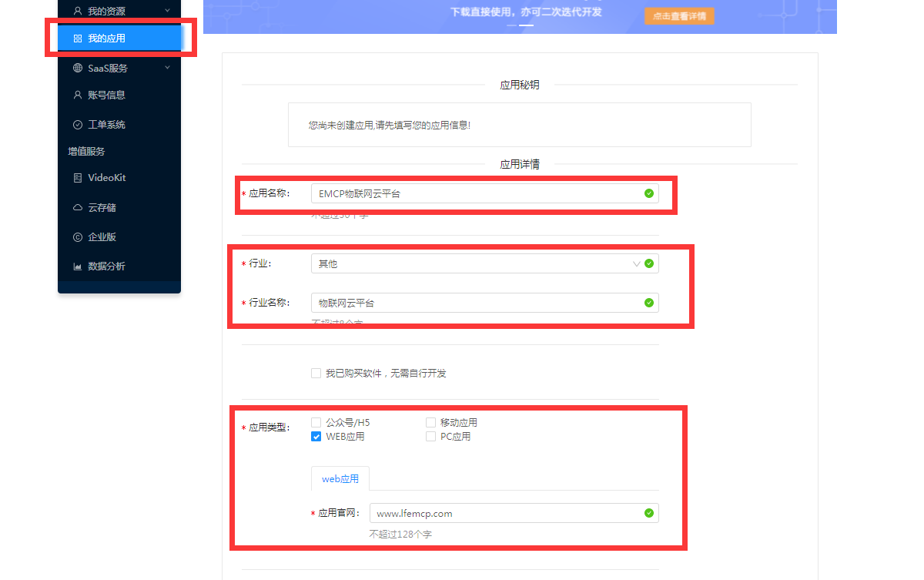The width and height of the screenshot is (924, 580).
Task: Click the 应用官网 input field
Action: pyautogui.click(x=514, y=513)
